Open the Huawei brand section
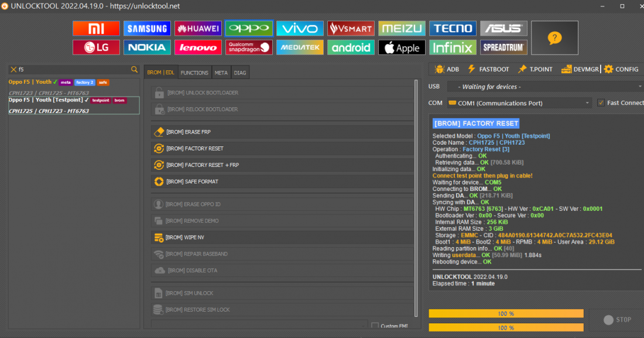 [198, 28]
